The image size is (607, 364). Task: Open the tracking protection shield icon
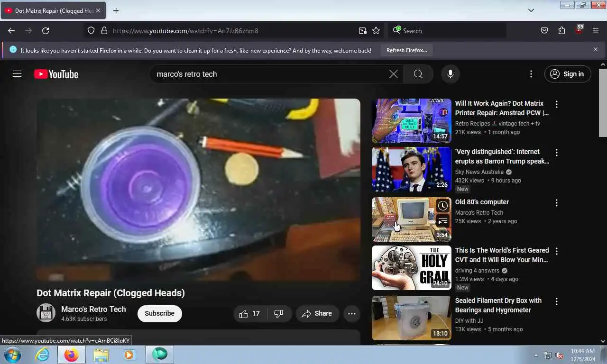tap(91, 31)
